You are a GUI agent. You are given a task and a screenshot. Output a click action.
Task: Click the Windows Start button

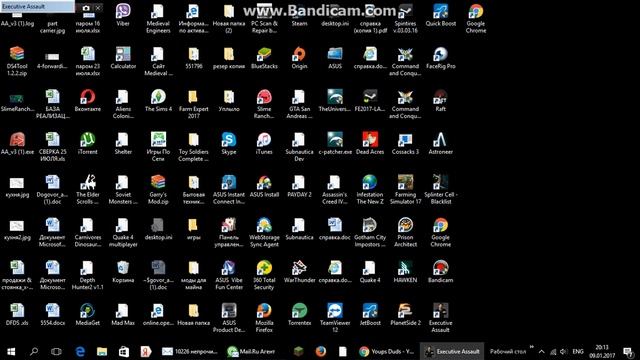pos(11,351)
